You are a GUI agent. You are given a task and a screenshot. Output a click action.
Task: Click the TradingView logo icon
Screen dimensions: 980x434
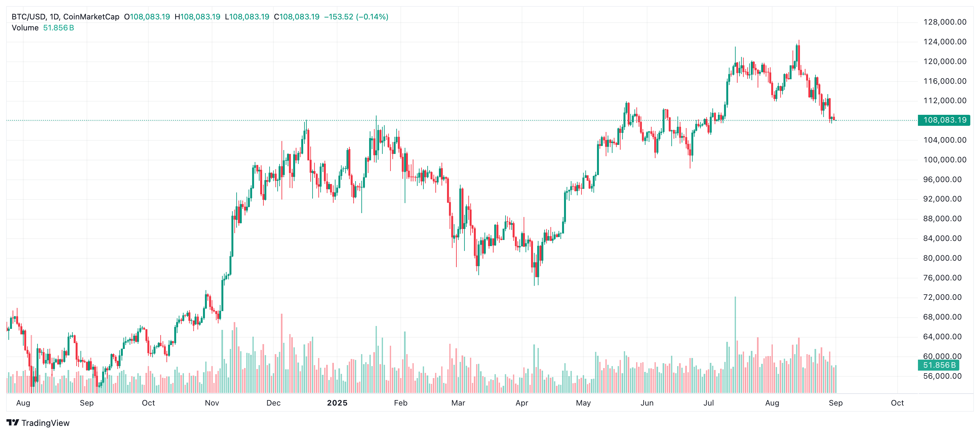(13, 423)
